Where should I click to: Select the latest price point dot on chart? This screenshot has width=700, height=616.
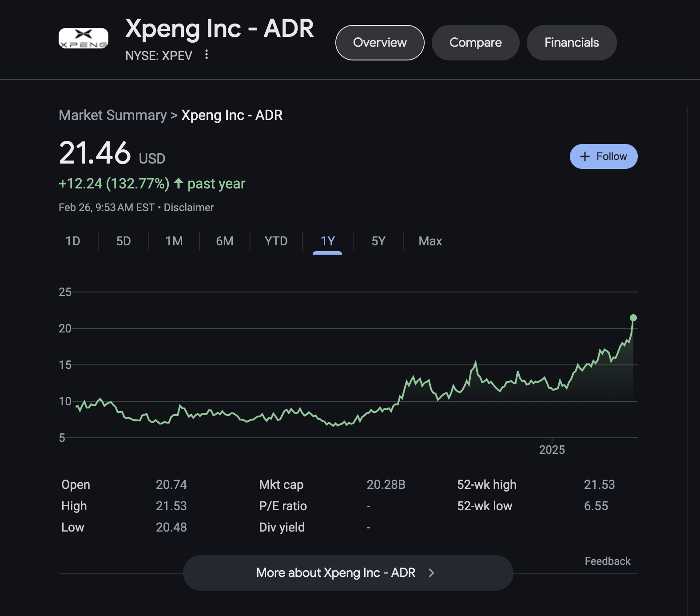coord(632,318)
